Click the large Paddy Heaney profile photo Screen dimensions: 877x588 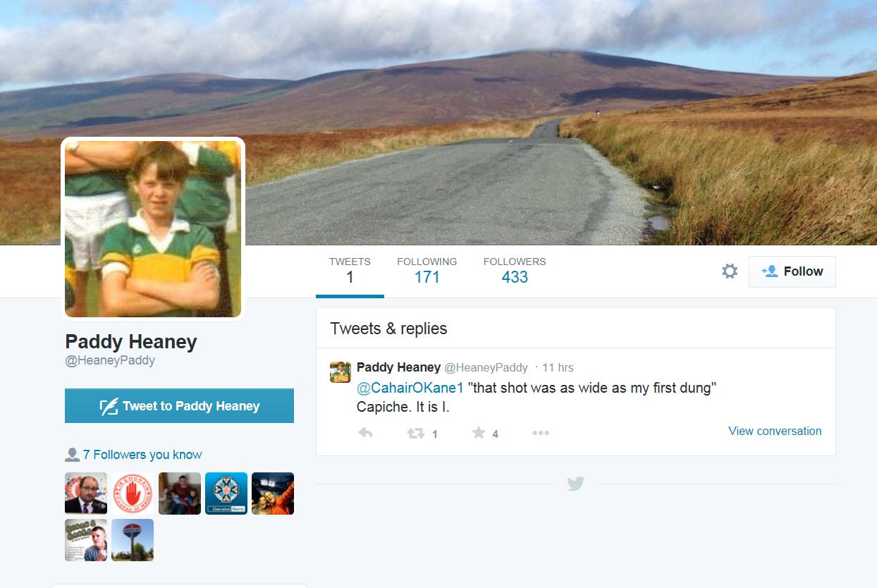pyautogui.click(x=153, y=229)
